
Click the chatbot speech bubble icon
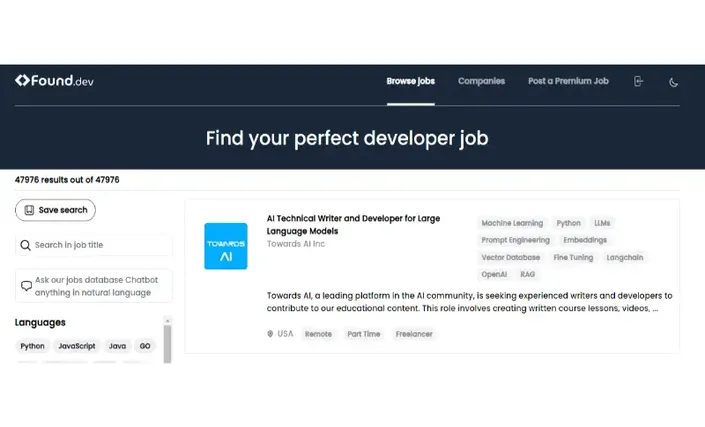(26, 286)
